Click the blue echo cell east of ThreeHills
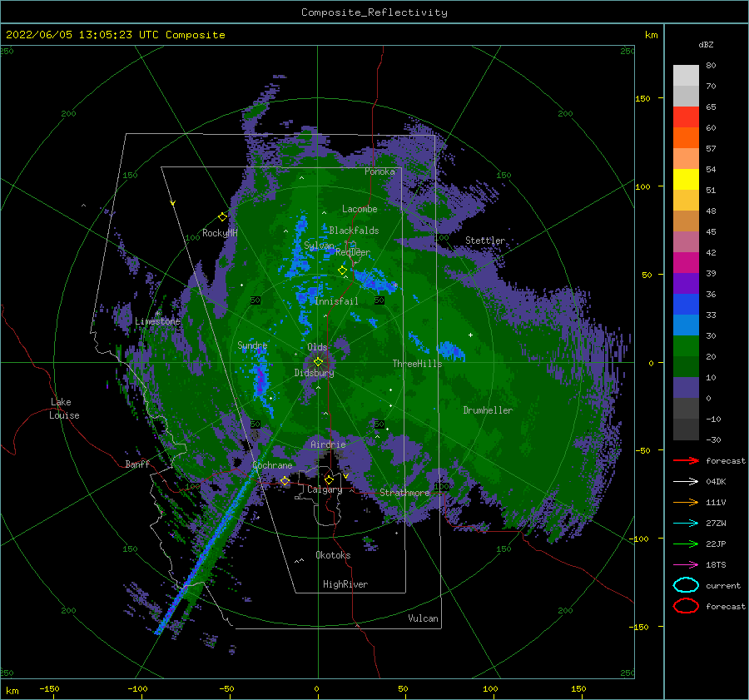The image size is (749, 700). [450, 350]
